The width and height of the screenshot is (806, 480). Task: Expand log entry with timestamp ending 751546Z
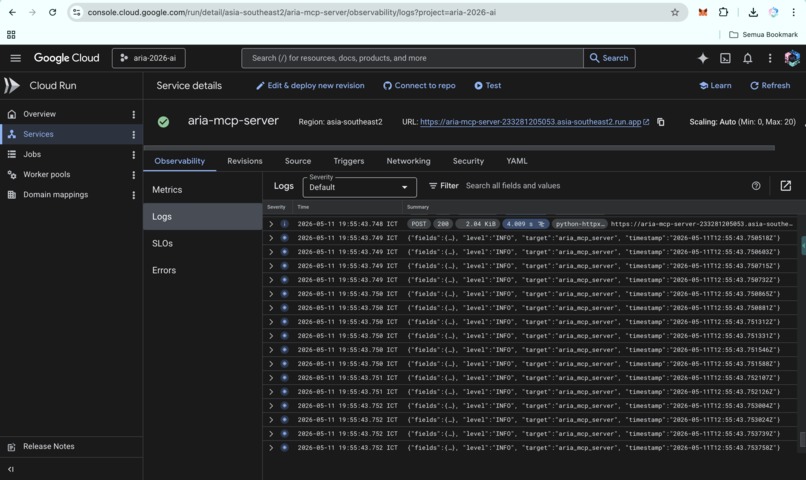click(x=271, y=349)
